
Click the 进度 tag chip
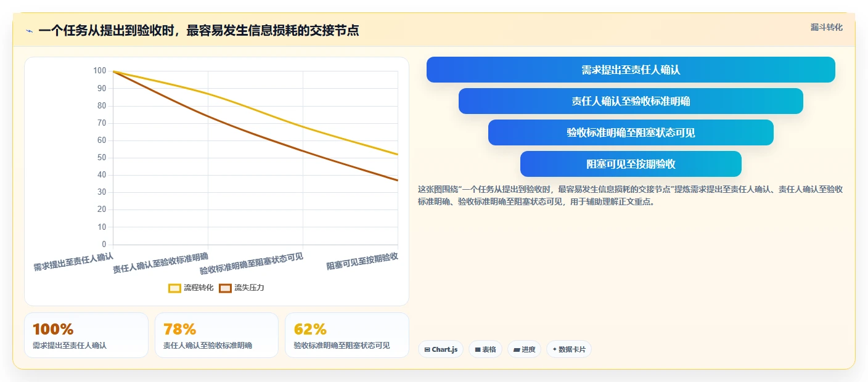point(525,349)
